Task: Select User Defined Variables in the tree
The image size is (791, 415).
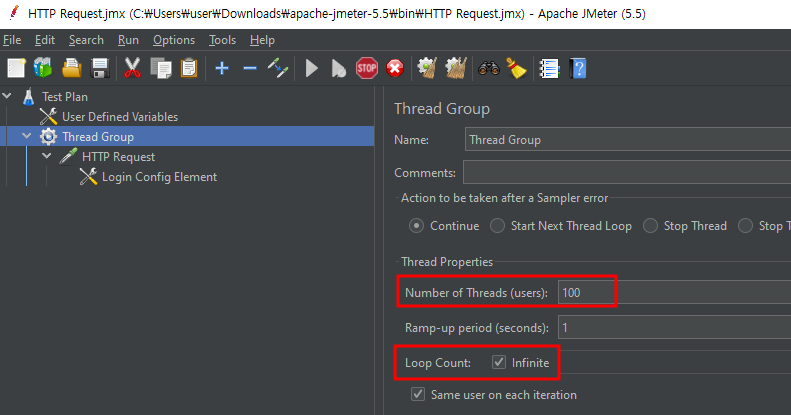Action: pyautogui.click(x=120, y=116)
